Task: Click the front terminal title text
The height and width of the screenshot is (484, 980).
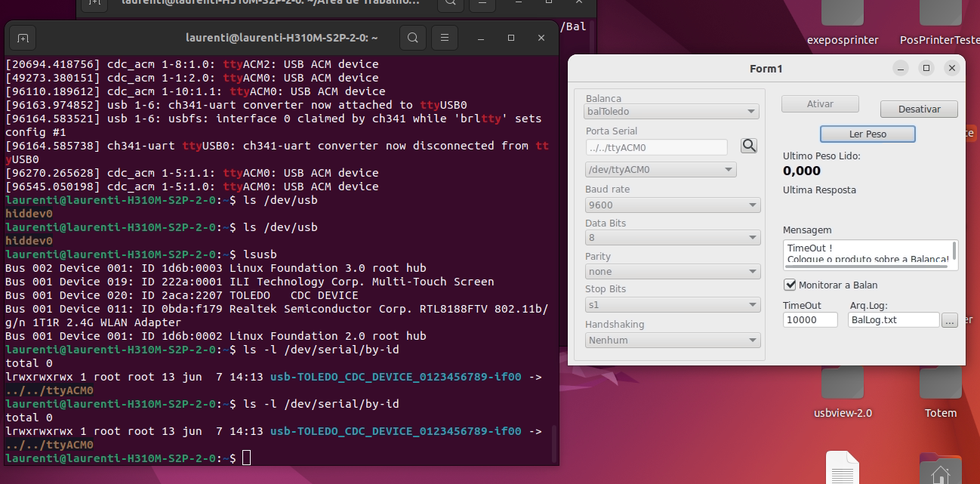Action: tap(282, 38)
